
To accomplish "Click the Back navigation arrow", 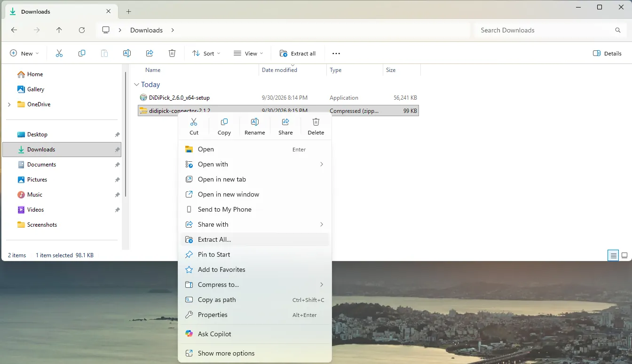I will (x=14, y=30).
